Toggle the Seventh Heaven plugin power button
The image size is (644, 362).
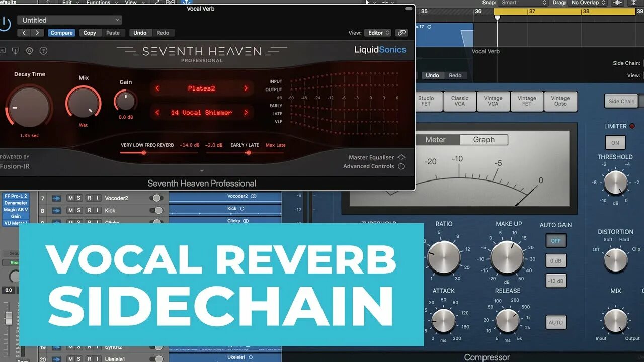pos(4,24)
